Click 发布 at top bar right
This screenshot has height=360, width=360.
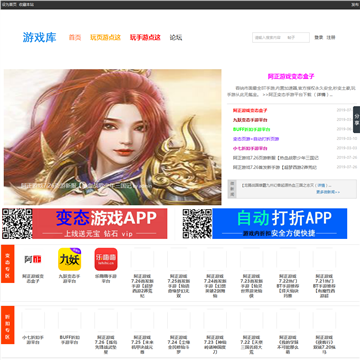tap(355, 5)
